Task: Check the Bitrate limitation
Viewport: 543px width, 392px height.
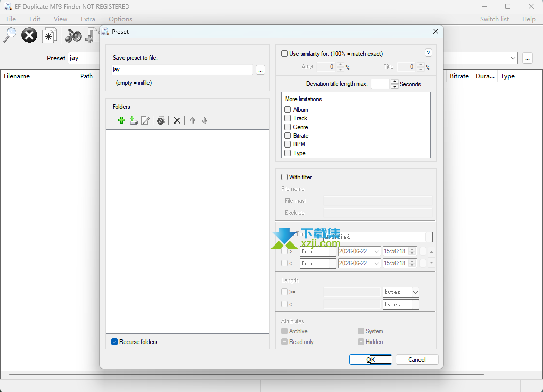Action: [287, 135]
